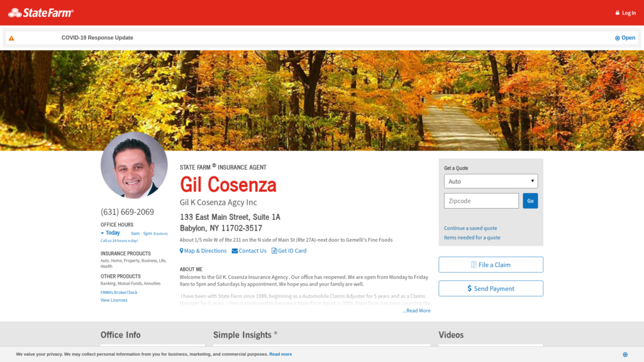Click the Go button for quote
The height and width of the screenshot is (362, 644).
coord(530,200)
